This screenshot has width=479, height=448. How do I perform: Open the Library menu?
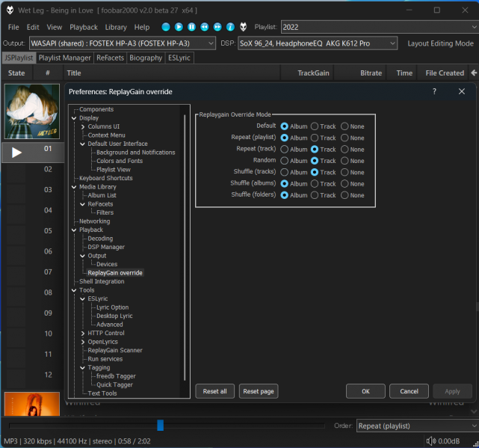tap(115, 27)
